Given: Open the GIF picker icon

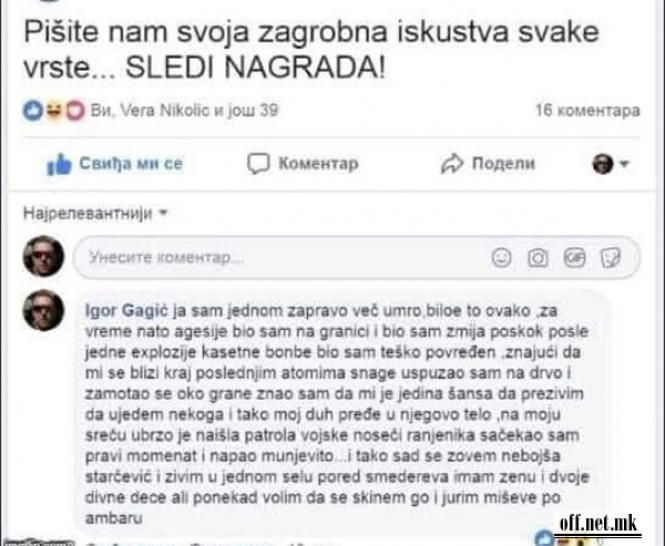Looking at the screenshot, I should tap(574, 258).
